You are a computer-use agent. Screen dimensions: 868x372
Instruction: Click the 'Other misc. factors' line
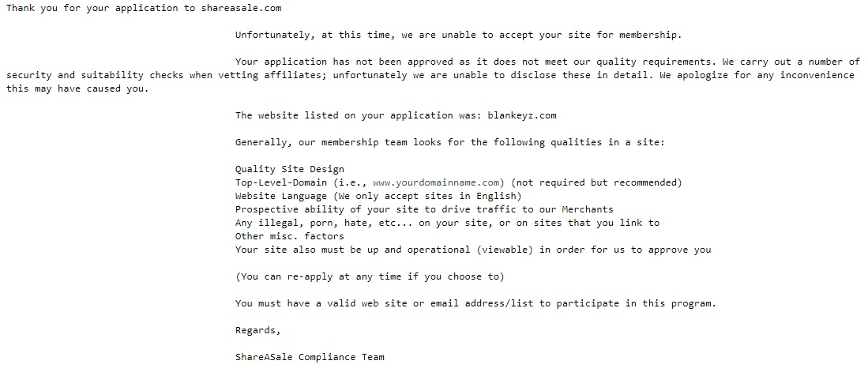click(290, 236)
